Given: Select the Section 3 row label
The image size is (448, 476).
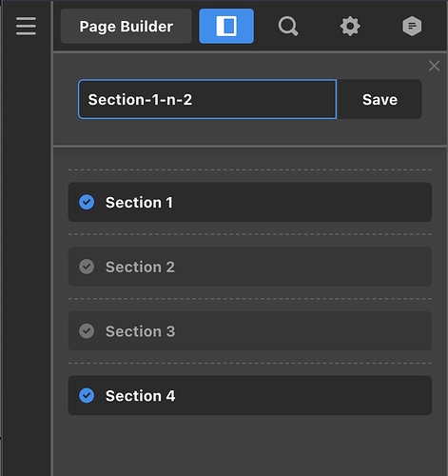Looking at the screenshot, I should (x=140, y=331).
